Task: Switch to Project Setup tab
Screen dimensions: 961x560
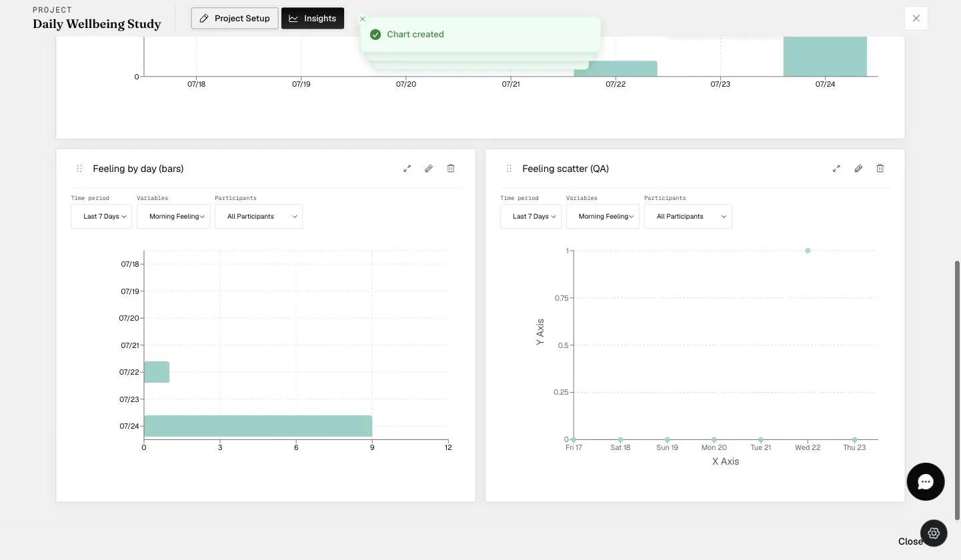Action: pos(235,19)
